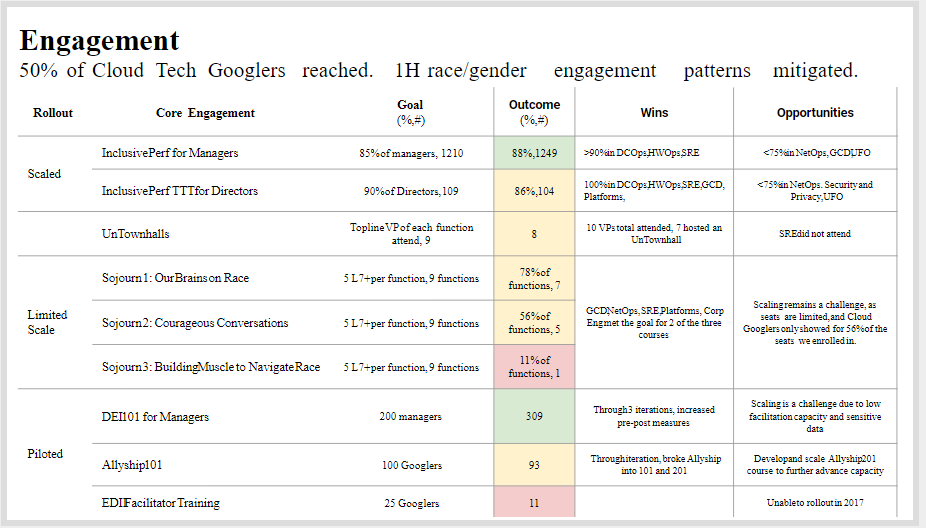Select the subtitle about 50% of Cloud Tech Googlers
926x528 pixels.
coord(438,71)
